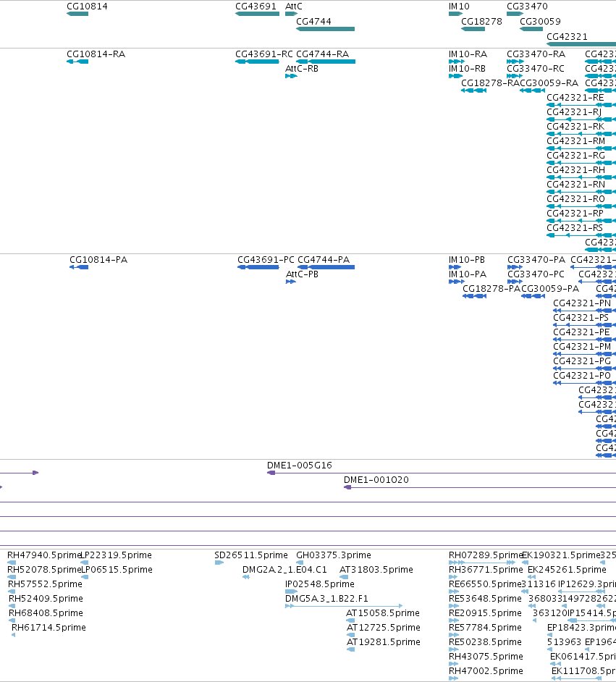Select transcript CG42321-RN
Image resolution: width=616 pixels, height=682 pixels.
click(x=575, y=185)
